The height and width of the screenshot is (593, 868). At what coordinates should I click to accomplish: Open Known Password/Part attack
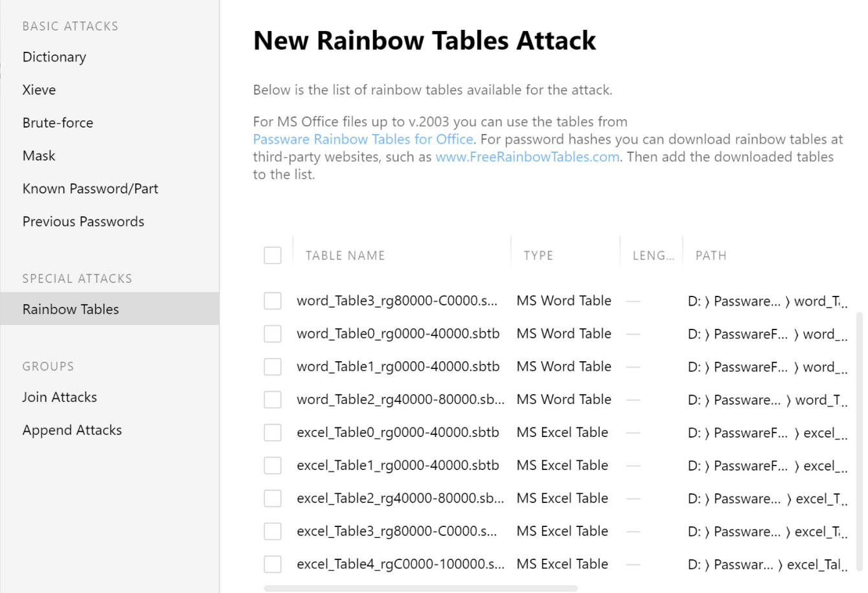(90, 189)
